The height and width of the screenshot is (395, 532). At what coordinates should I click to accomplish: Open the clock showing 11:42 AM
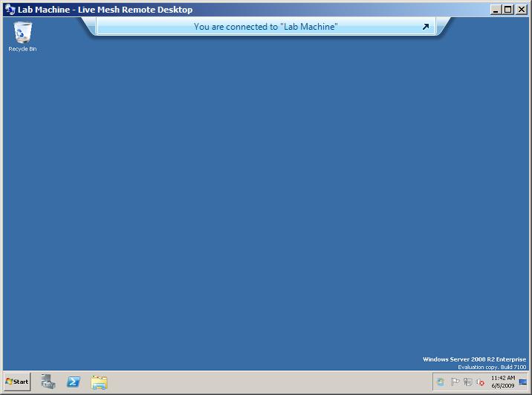(503, 382)
